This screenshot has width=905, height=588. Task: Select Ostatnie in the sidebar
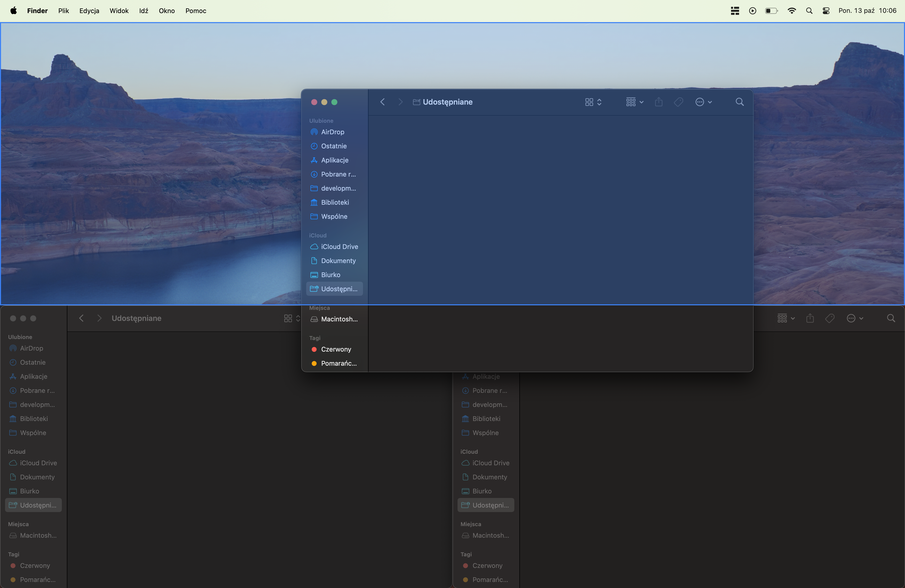point(333,146)
